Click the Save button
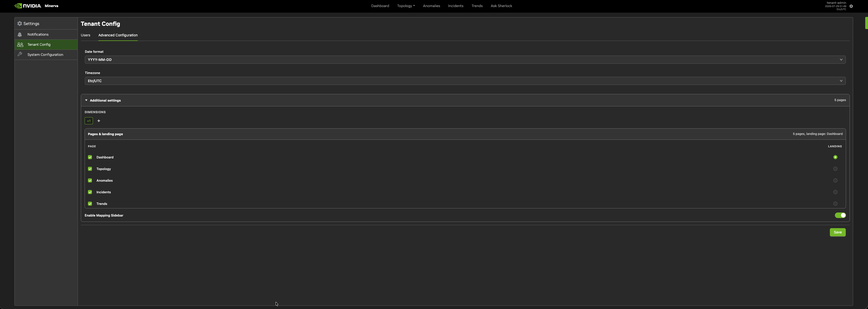The height and width of the screenshot is (309, 868). pyautogui.click(x=837, y=232)
